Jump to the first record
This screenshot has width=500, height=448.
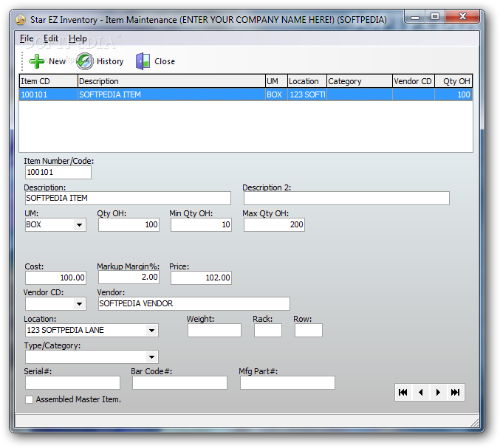[403, 392]
